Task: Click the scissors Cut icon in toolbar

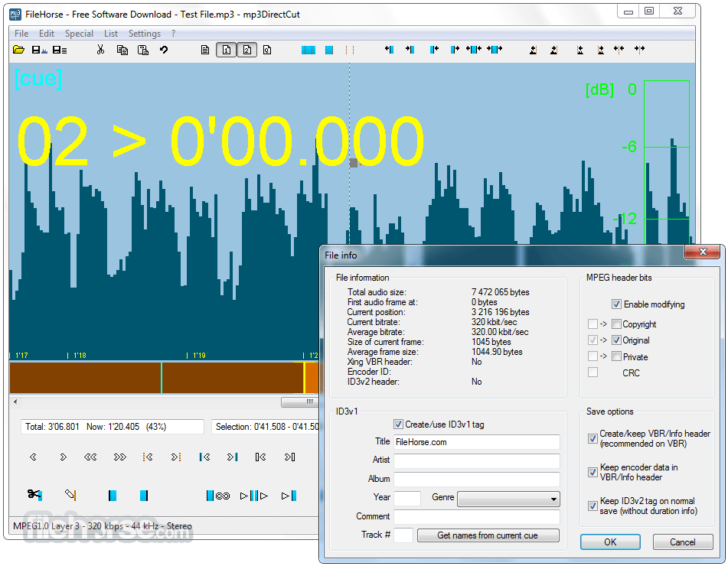Action: [x=101, y=50]
